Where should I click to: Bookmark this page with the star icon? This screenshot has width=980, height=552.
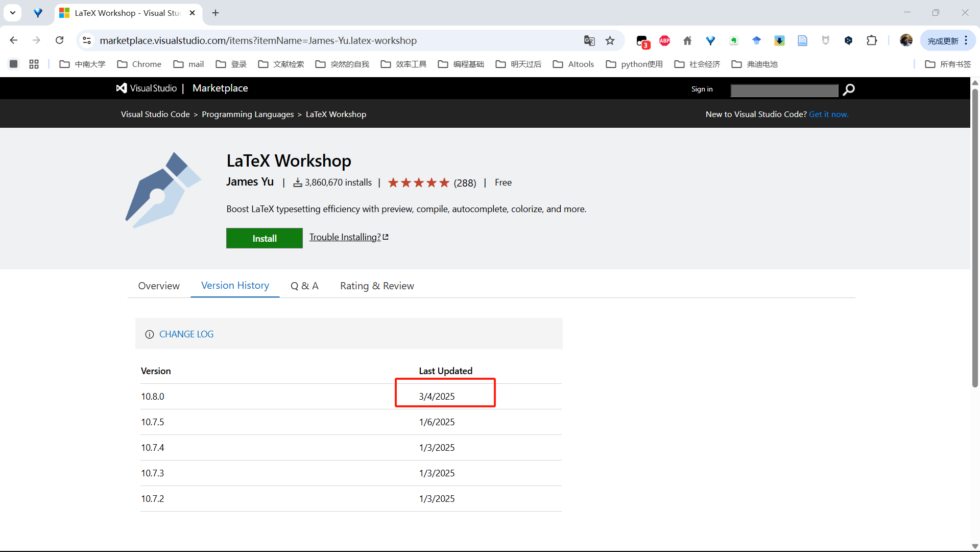coord(610,41)
